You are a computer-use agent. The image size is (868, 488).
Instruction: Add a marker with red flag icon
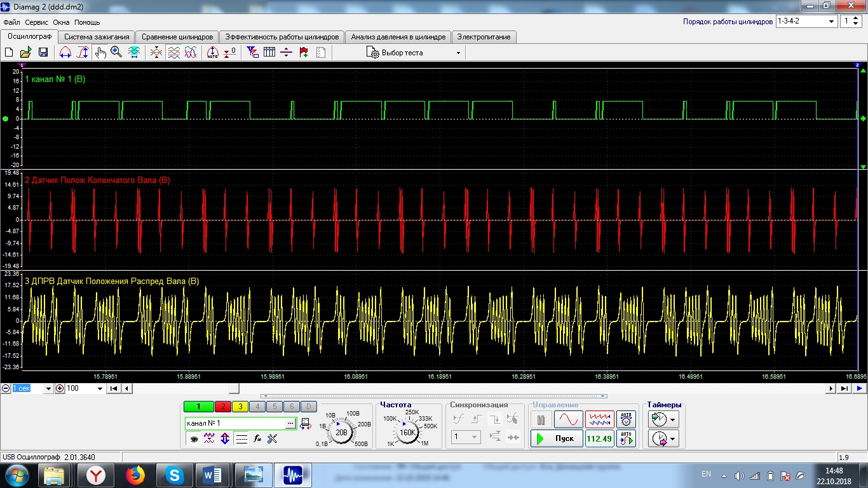pos(304,53)
